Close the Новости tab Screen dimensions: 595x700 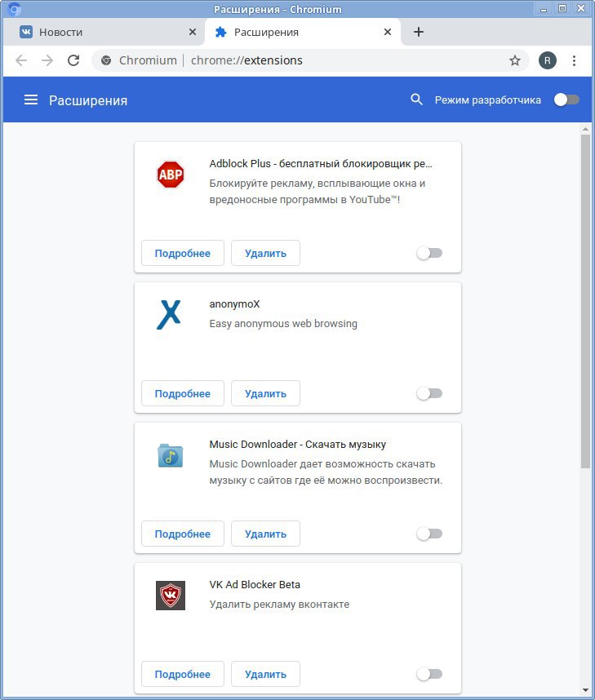[x=193, y=32]
